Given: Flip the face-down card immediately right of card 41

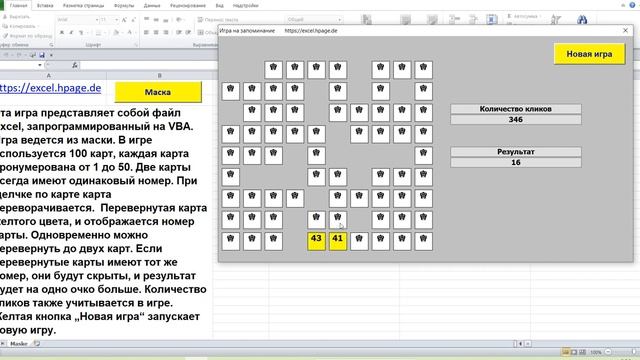Looking at the screenshot, I should (359, 241).
